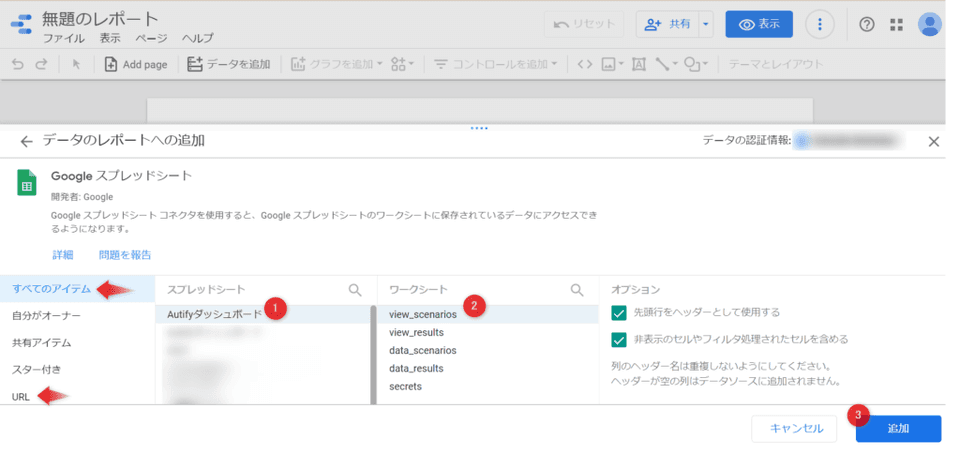
Task: Click the search icon in ワークシート column
Action: pos(577,290)
